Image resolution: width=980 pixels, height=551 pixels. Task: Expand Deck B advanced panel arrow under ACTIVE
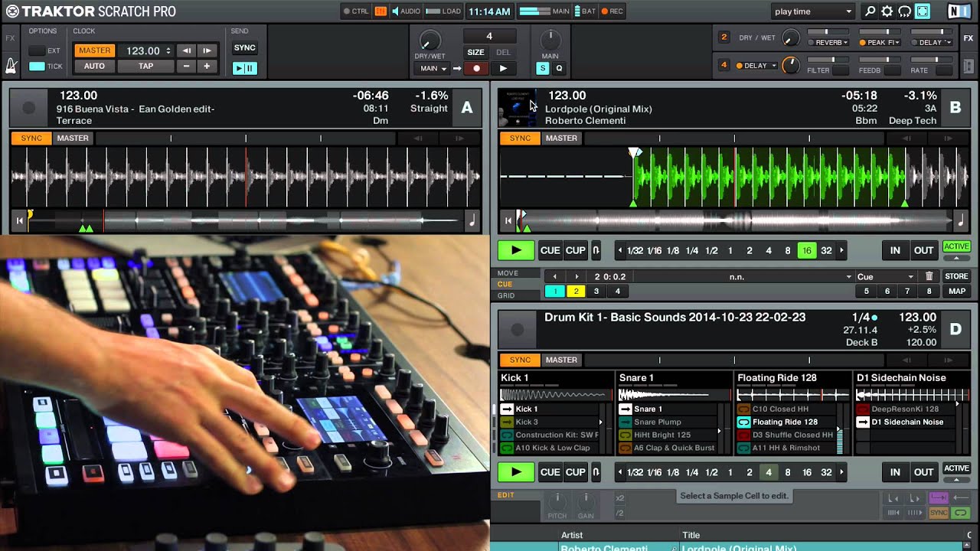pos(956,258)
